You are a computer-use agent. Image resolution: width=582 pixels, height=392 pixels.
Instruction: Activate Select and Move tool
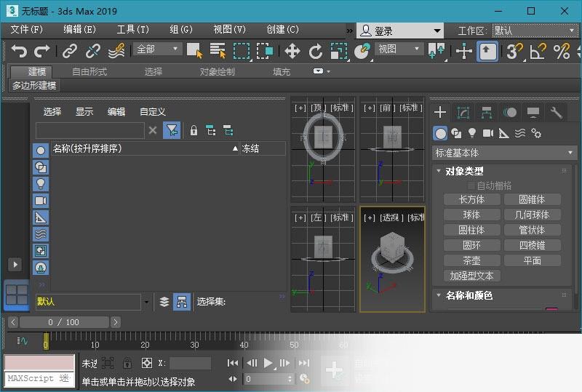click(x=292, y=51)
